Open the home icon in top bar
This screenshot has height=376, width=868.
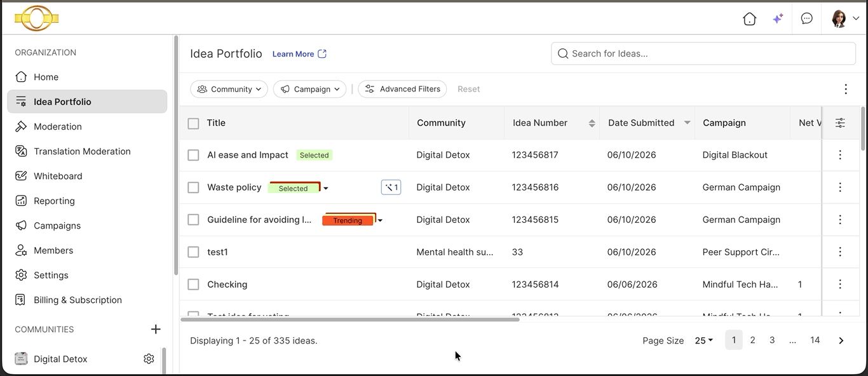[749, 19]
